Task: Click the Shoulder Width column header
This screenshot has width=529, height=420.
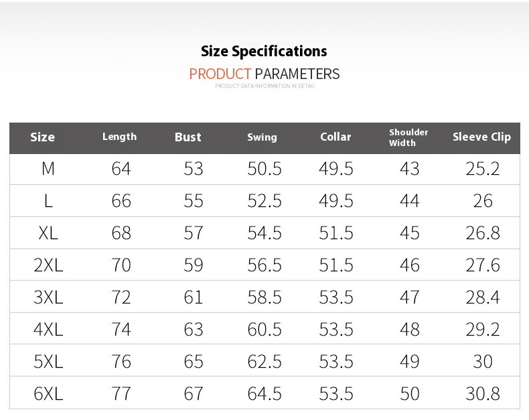Action: (408, 137)
